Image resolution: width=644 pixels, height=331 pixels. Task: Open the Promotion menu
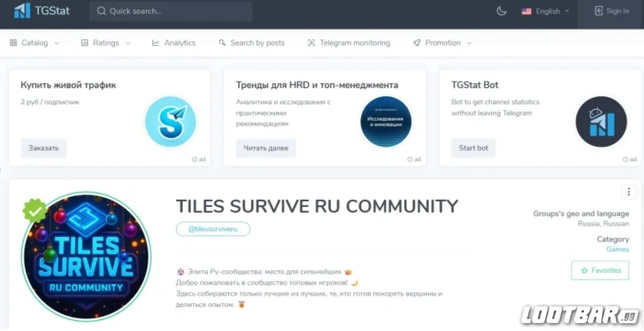point(443,42)
